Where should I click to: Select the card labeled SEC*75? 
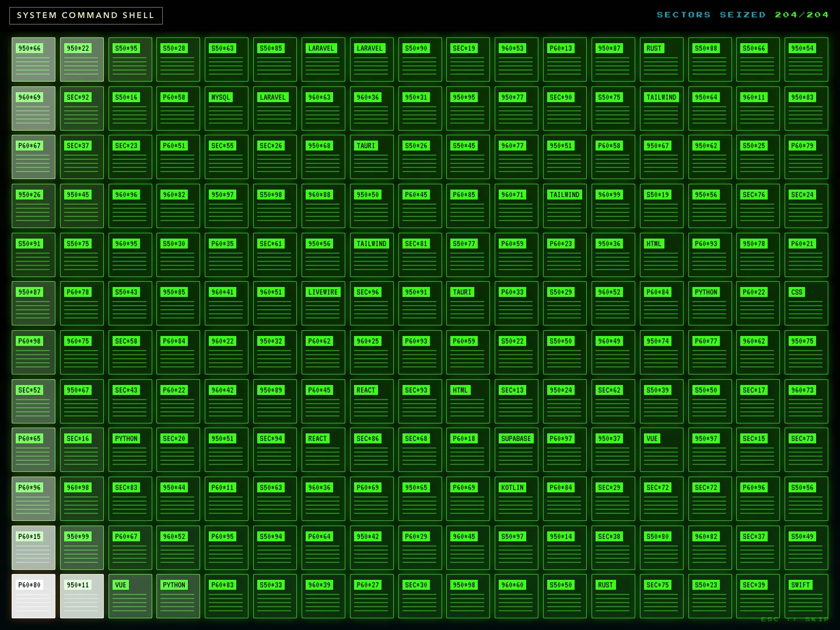pos(661,596)
